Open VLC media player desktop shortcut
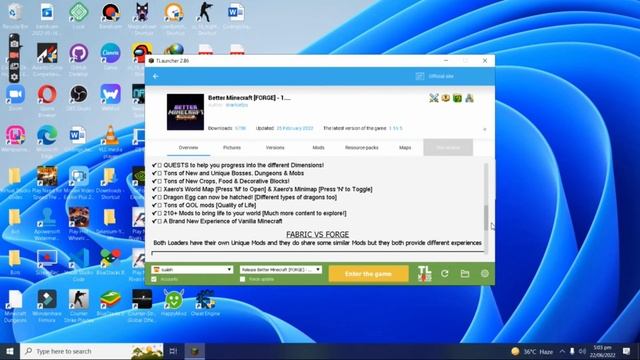The height and width of the screenshot is (360, 640). (110, 141)
